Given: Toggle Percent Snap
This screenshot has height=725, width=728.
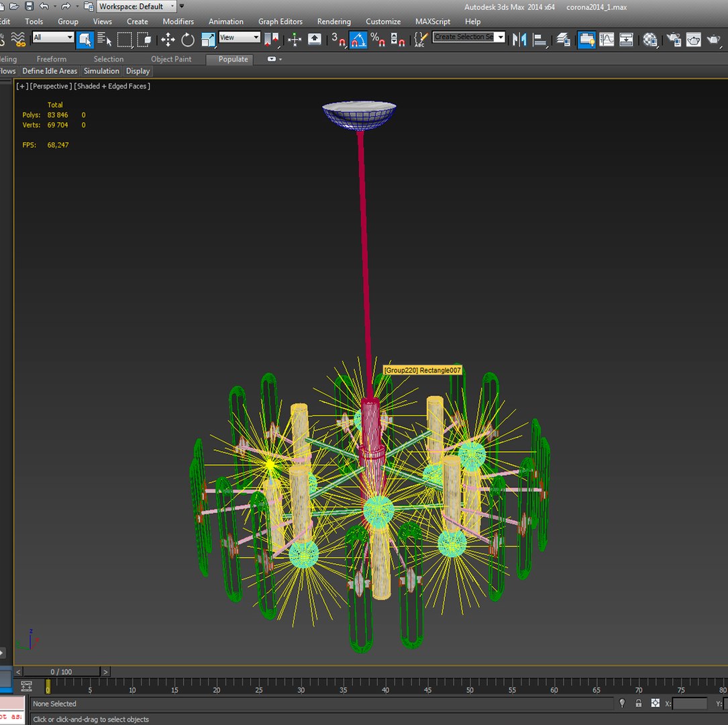Looking at the screenshot, I should click(x=378, y=40).
